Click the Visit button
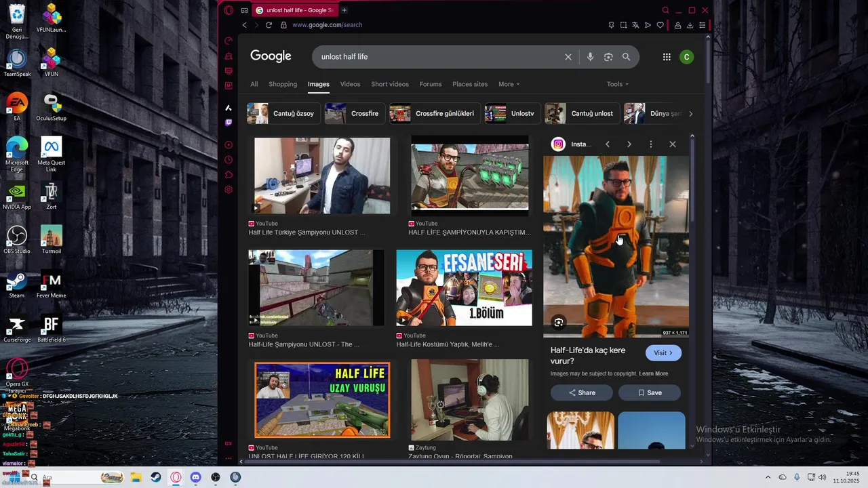868x488 pixels. pos(663,353)
